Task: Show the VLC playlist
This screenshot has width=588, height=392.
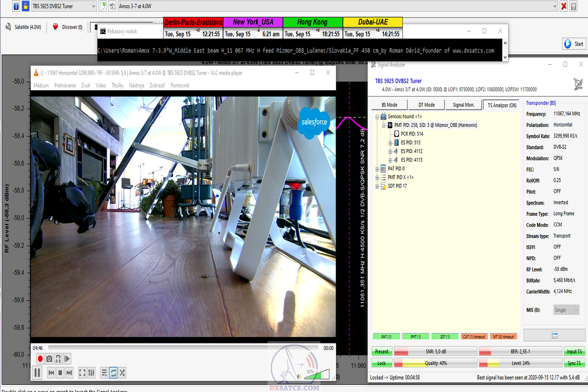Action: [104, 373]
